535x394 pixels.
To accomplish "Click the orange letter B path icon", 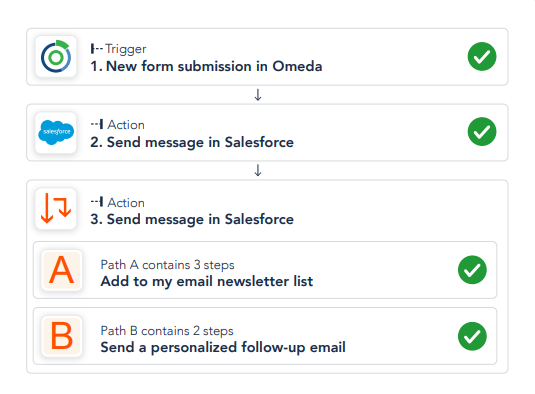I will [x=62, y=336].
